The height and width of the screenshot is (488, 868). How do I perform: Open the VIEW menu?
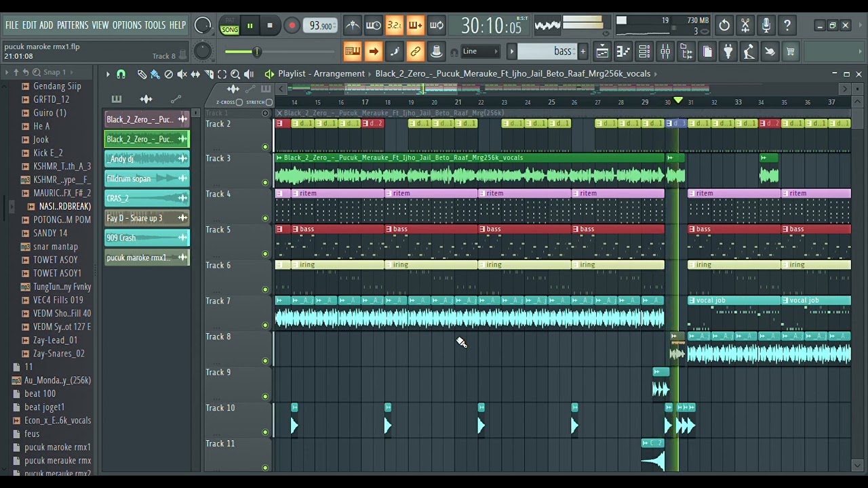tap(100, 25)
